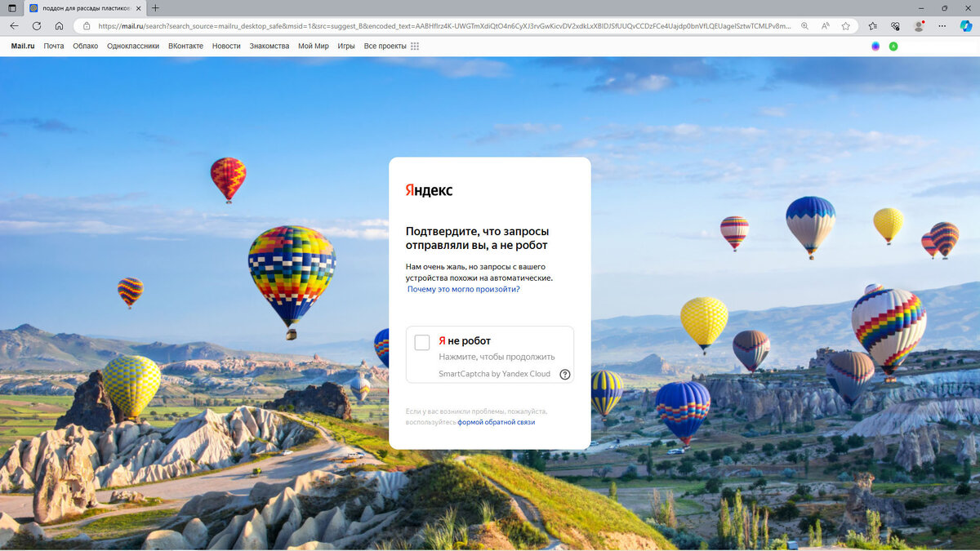Select the 'поддон для рассады' browser tab
The height and width of the screenshot is (551, 980).
86,7
